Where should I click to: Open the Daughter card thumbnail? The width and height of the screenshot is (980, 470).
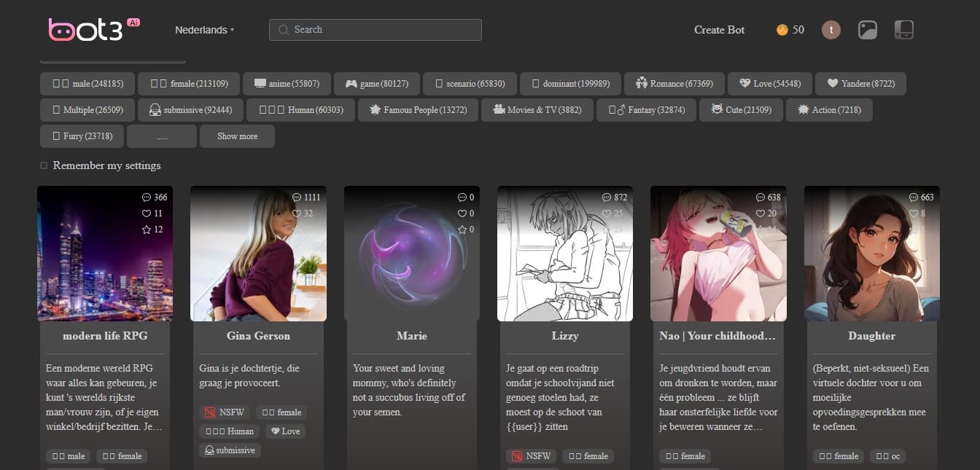click(872, 254)
